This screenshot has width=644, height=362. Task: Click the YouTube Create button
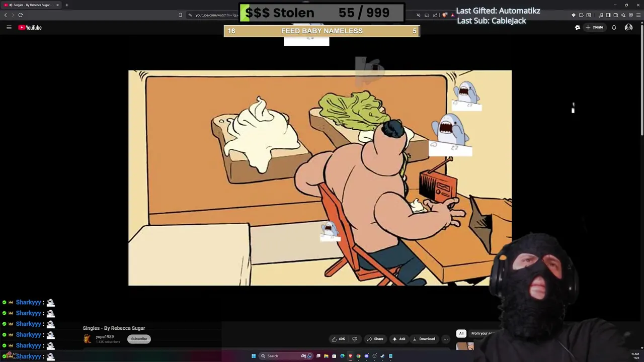click(x=594, y=28)
